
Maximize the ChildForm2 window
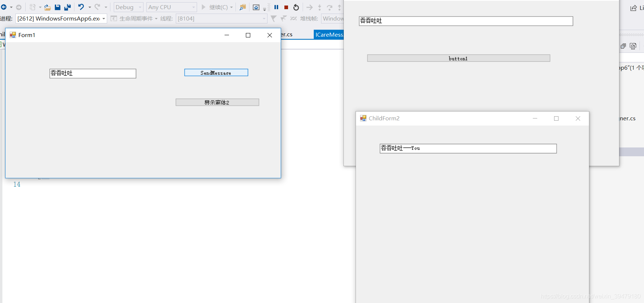(x=556, y=118)
